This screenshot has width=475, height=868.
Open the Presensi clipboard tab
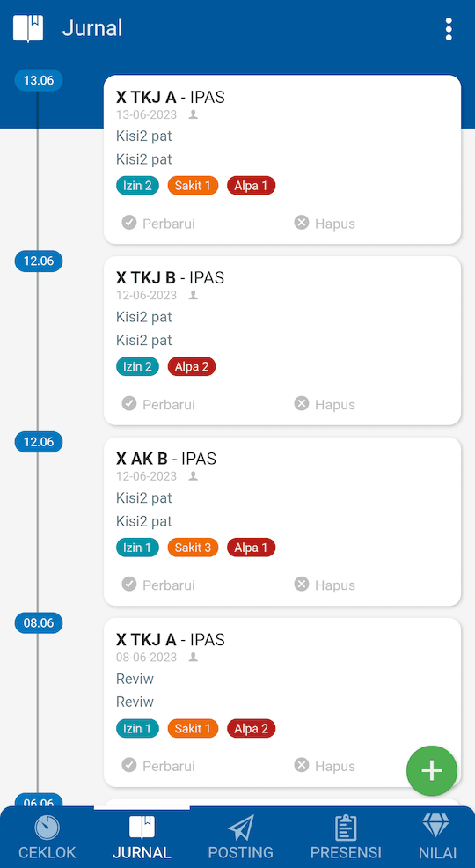pos(346,837)
